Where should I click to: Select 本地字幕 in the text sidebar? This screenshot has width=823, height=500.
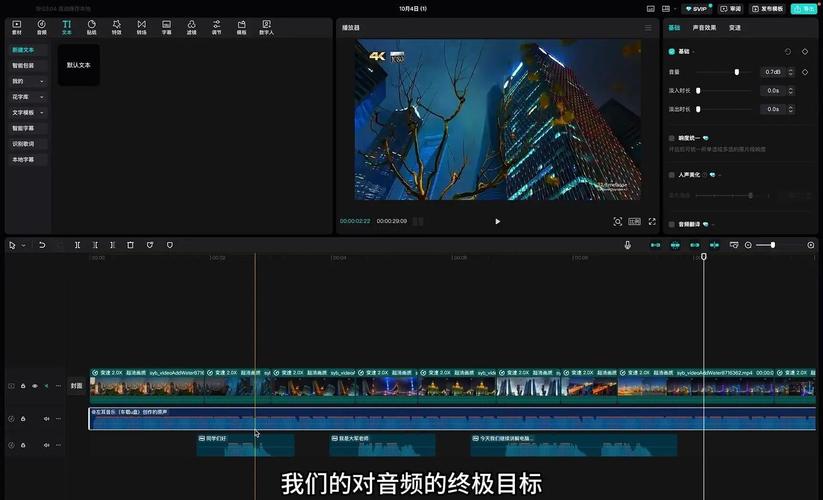[28, 159]
